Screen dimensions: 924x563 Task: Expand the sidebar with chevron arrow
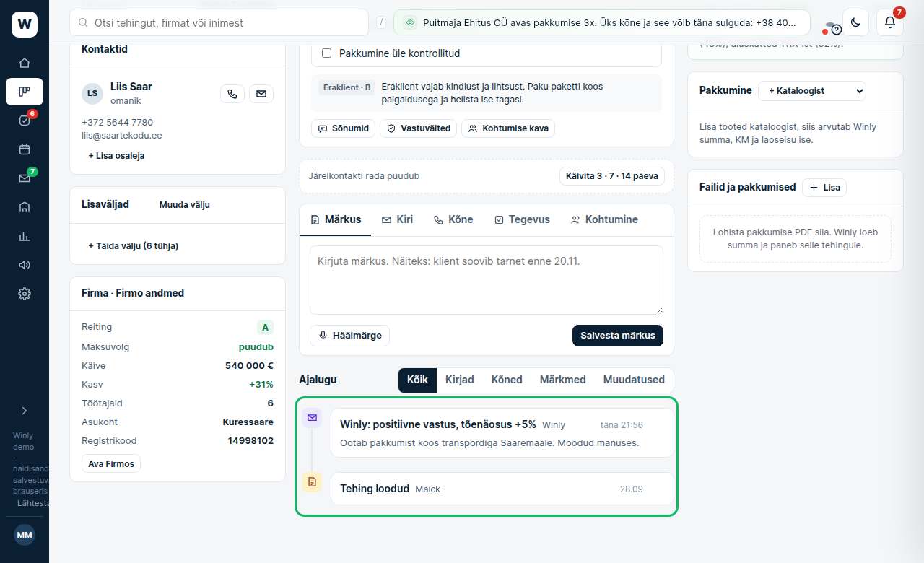pyautogui.click(x=25, y=411)
